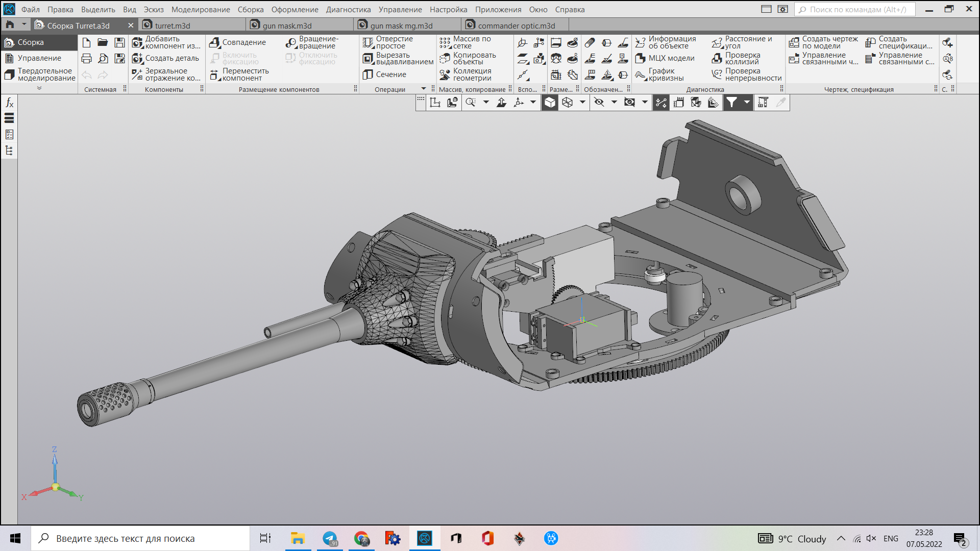Toggle the filter funnel button
The height and width of the screenshot is (551, 980).
click(731, 103)
